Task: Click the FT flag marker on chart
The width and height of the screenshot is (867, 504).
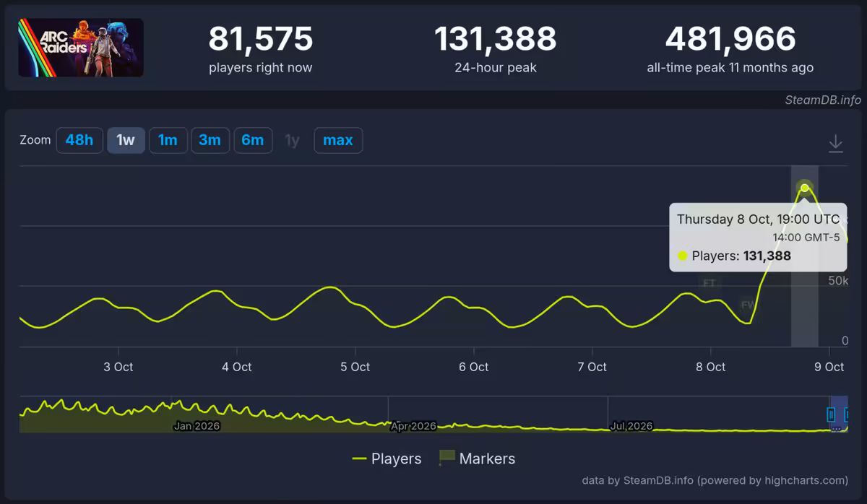Action: pyautogui.click(x=709, y=283)
